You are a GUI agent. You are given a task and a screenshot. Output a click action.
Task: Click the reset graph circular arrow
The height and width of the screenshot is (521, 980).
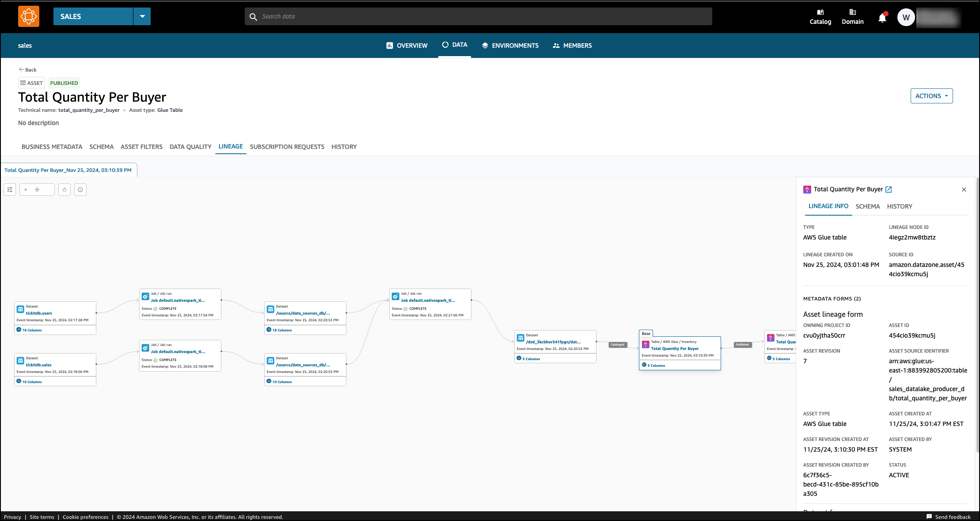(65, 190)
